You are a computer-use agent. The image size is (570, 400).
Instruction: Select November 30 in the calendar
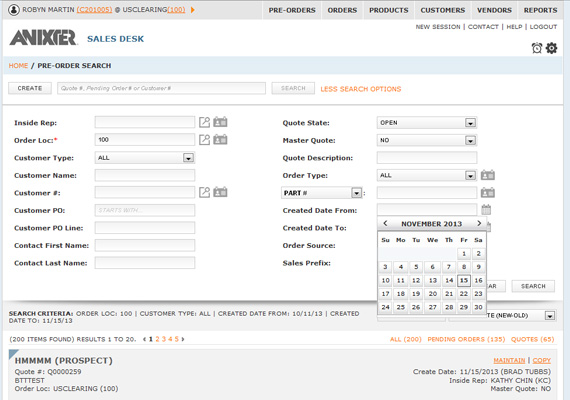478,307
